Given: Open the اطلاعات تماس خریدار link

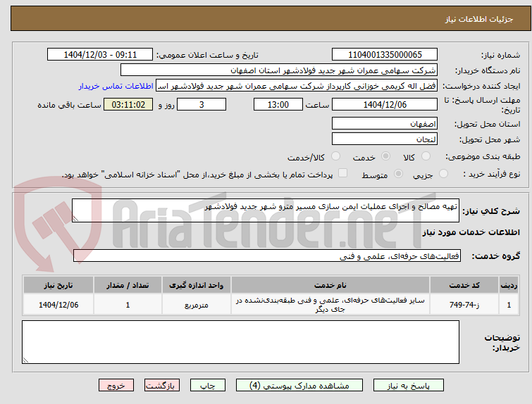Looking at the screenshot, I should tap(116, 86).
